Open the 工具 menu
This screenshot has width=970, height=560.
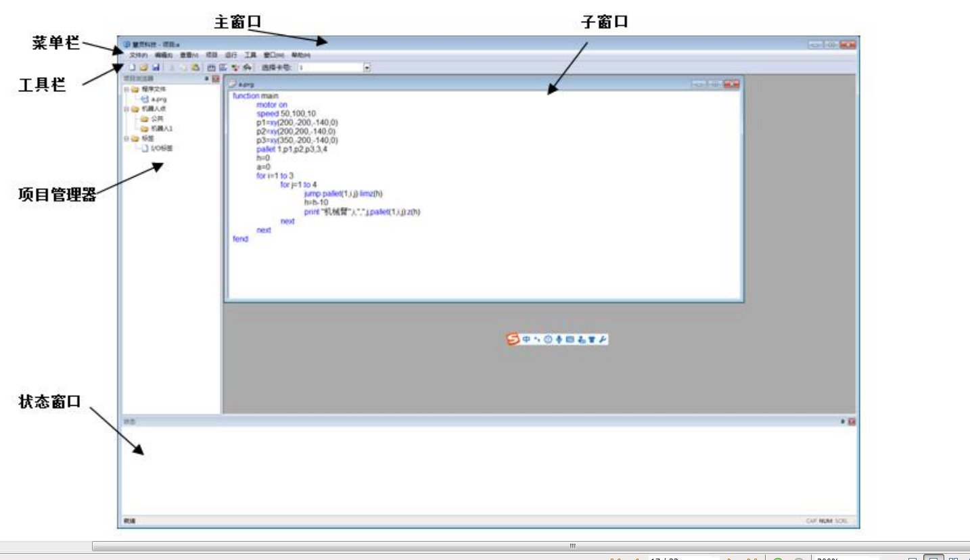[250, 55]
